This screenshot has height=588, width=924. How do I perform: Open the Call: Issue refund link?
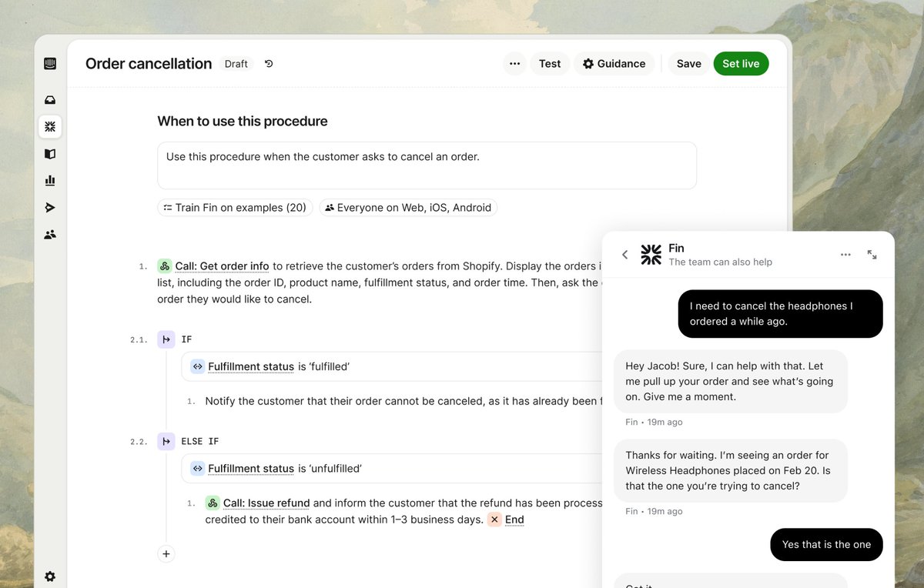[x=266, y=503]
